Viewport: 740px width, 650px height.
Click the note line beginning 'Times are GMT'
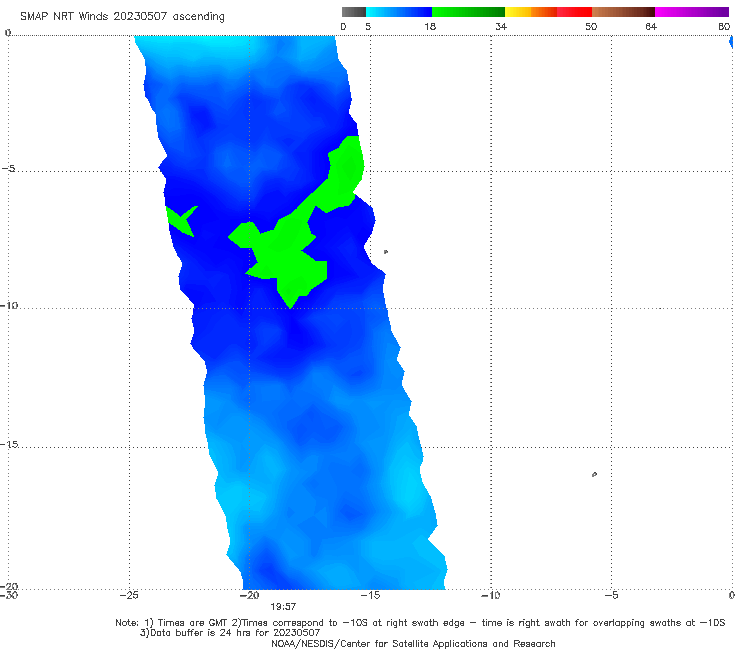pos(420,623)
